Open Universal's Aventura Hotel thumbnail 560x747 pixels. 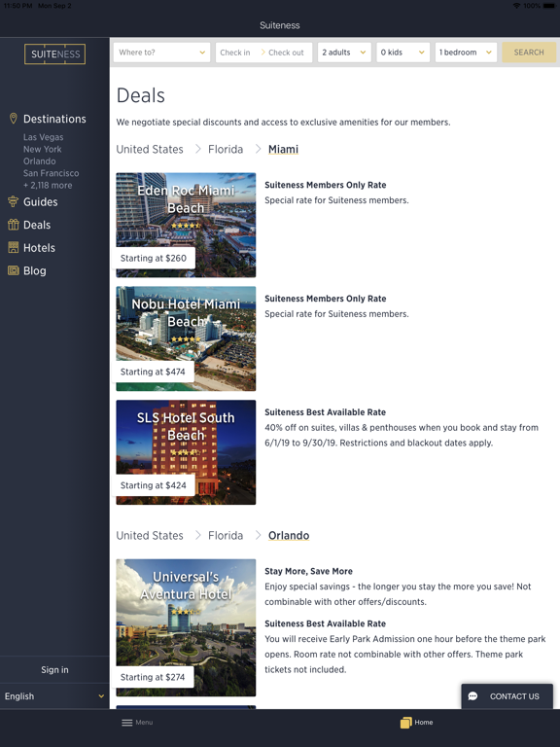pyautogui.click(x=186, y=627)
